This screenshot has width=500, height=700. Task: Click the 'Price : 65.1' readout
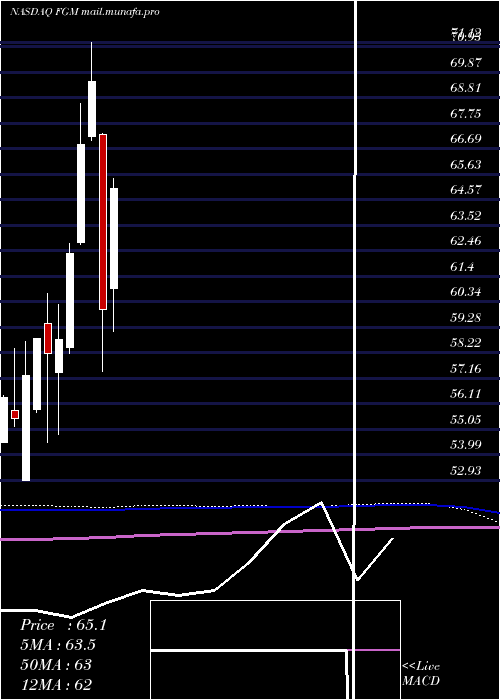coord(63,625)
